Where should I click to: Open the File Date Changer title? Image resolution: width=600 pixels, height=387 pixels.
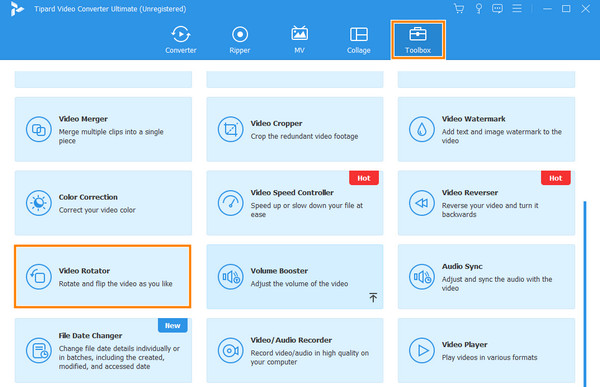[90, 336]
